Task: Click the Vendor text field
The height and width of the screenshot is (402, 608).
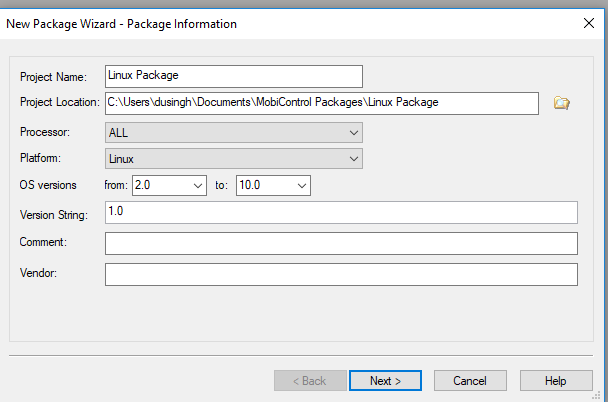Action: pyautogui.click(x=340, y=274)
